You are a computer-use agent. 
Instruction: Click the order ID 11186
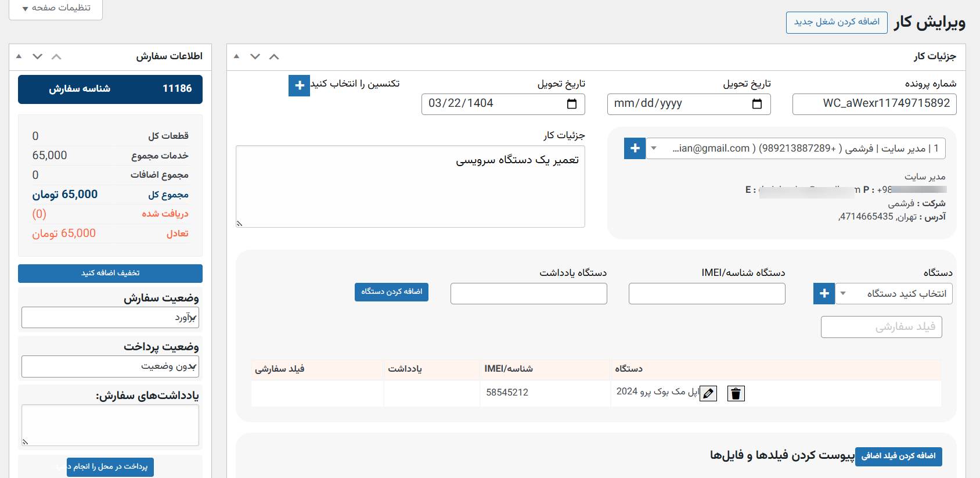177,88
